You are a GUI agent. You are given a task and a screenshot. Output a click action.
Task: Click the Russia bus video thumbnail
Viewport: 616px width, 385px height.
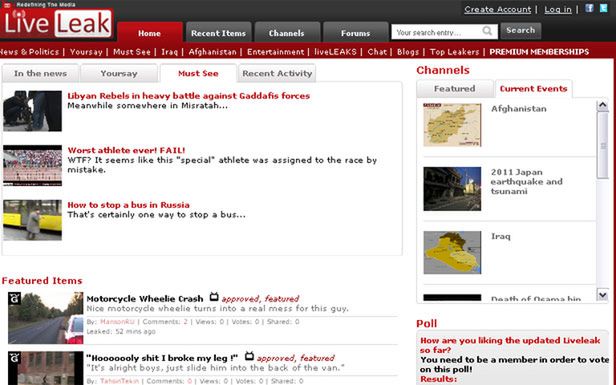(x=33, y=220)
